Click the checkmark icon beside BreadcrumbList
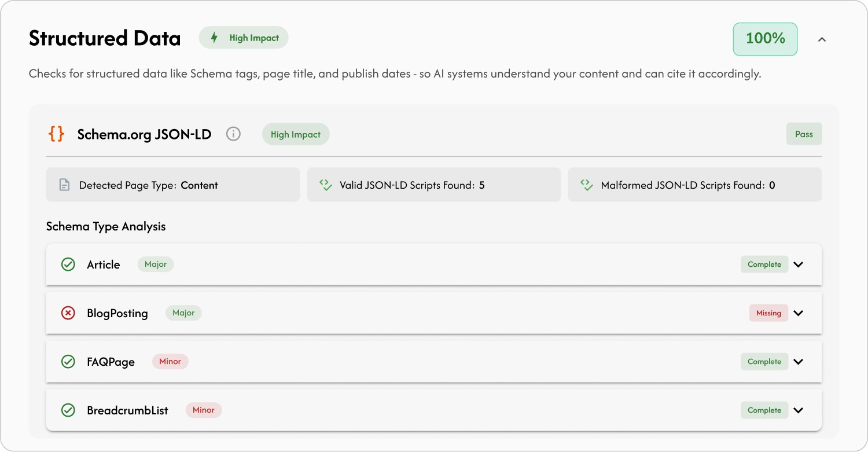The width and height of the screenshot is (868, 452). click(x=68, y=410)
